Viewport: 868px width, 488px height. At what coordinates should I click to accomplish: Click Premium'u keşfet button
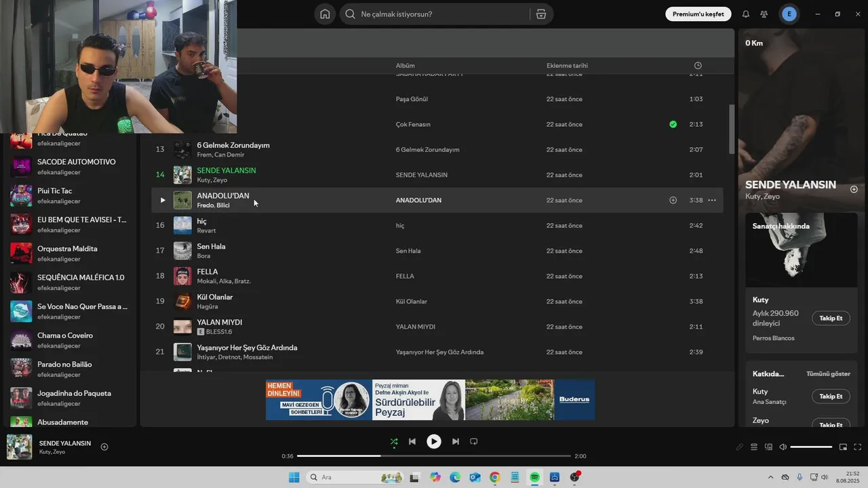(698, 14)
